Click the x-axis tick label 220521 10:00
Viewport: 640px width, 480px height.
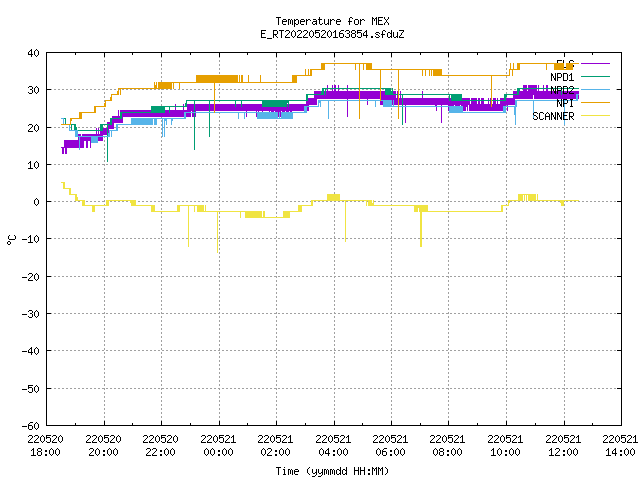[x=506, y=446]
